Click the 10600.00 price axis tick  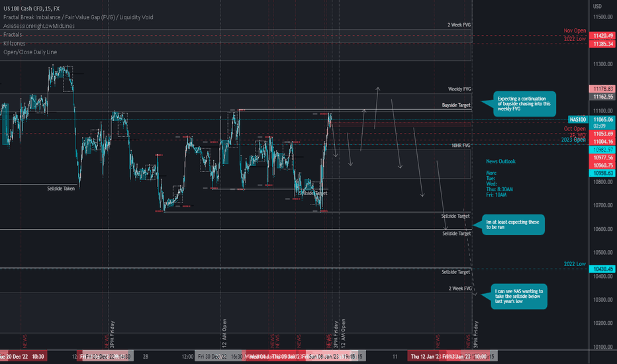pyautogui.click(x=603, y=229)
